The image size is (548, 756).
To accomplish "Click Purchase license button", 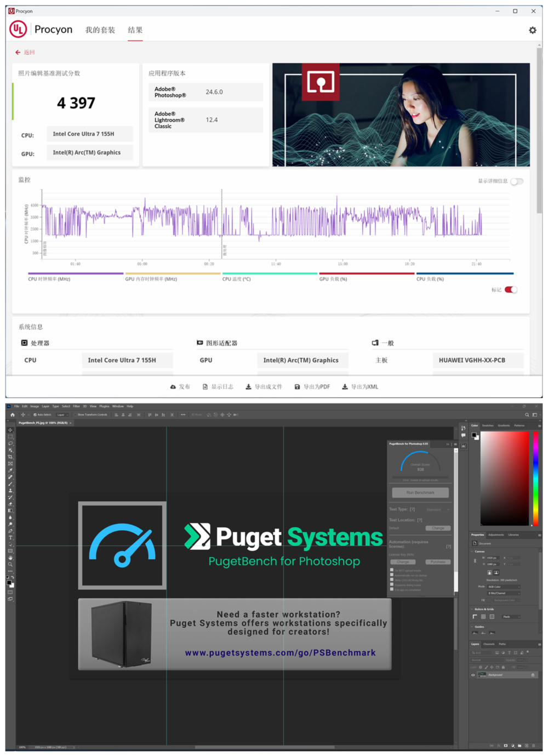I will click(x=438, y=562).
